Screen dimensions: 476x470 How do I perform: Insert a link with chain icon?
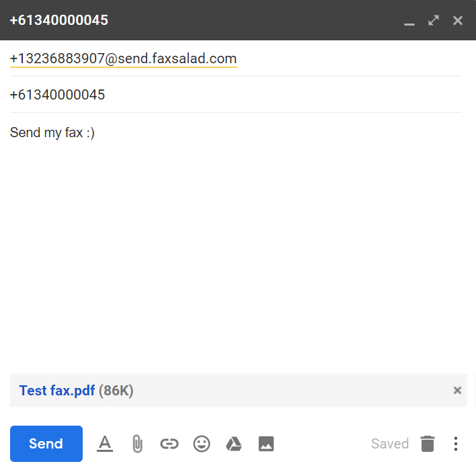[x=169, y=444]
